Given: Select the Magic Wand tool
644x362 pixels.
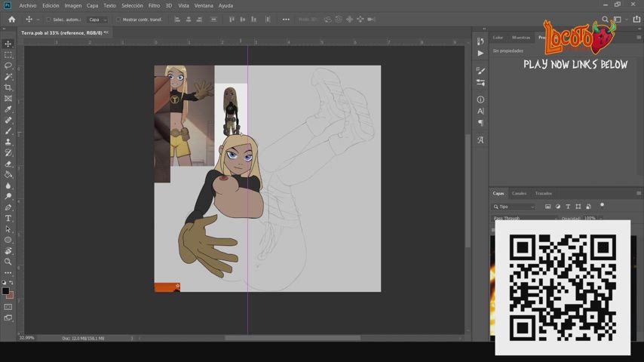Looking at the screenshot, I should click(x=8, y=76).
